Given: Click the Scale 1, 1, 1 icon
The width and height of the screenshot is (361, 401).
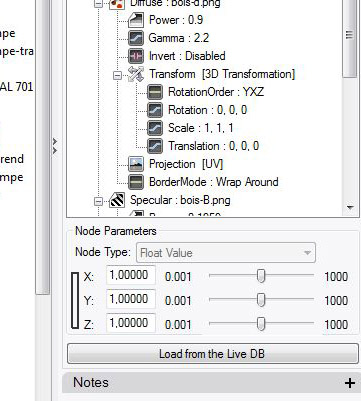Looking at the screenshot, I should click(155, 128).
